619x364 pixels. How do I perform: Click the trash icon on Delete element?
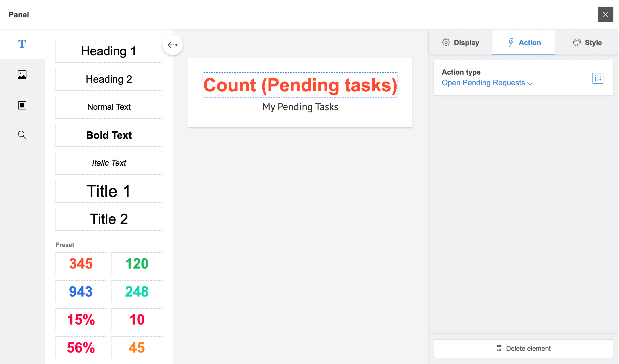point(499,348)
